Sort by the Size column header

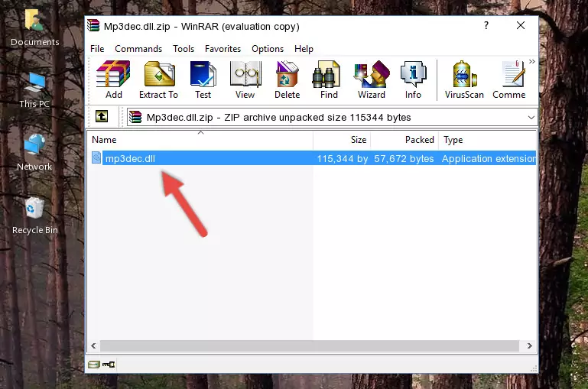[x=342, y=140]
